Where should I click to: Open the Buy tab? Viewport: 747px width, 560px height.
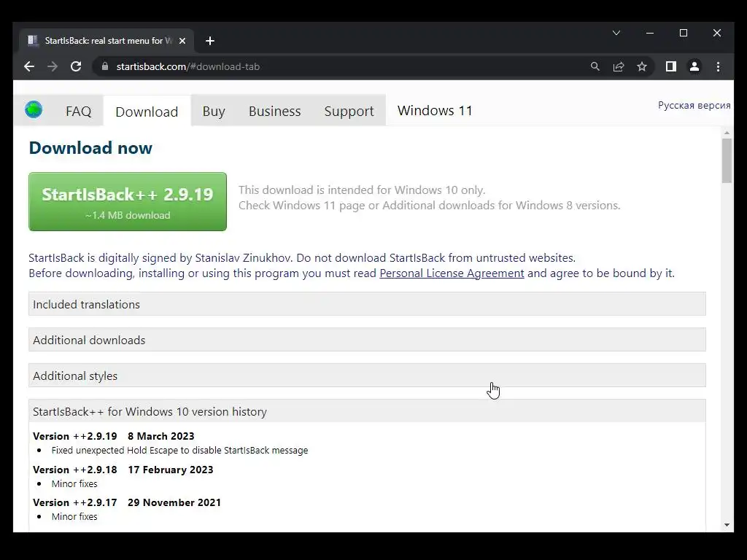pyautogui.click(x=214, y=111)
